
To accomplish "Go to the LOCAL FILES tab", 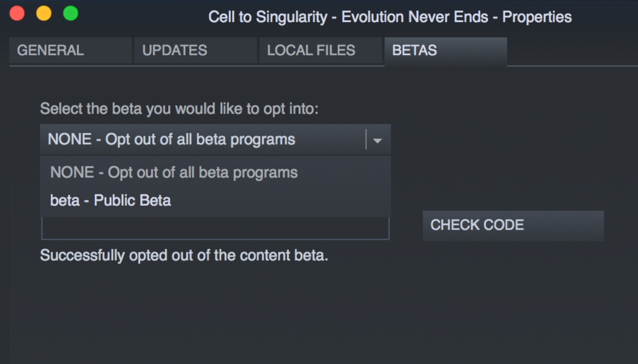I will point(320,51).
